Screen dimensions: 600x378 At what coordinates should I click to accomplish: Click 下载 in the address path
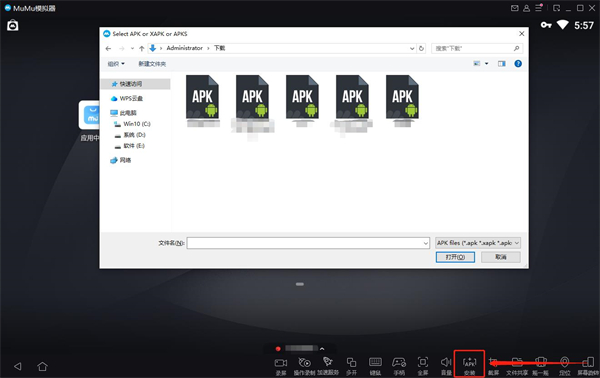pos(219,48)
